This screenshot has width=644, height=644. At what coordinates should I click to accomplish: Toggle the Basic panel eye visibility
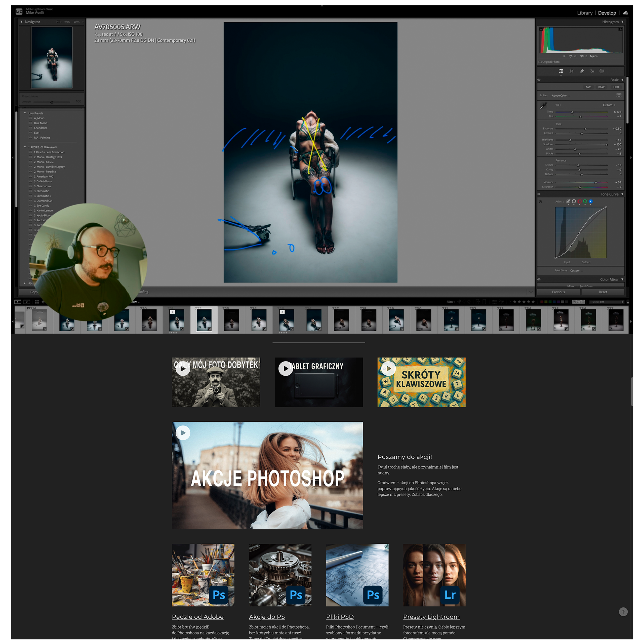pyautogui.click(x=539, y=80)
